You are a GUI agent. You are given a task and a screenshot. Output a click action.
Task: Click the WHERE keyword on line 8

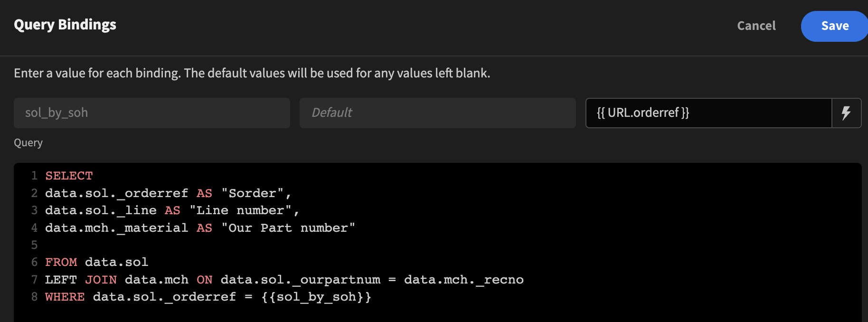65,296
